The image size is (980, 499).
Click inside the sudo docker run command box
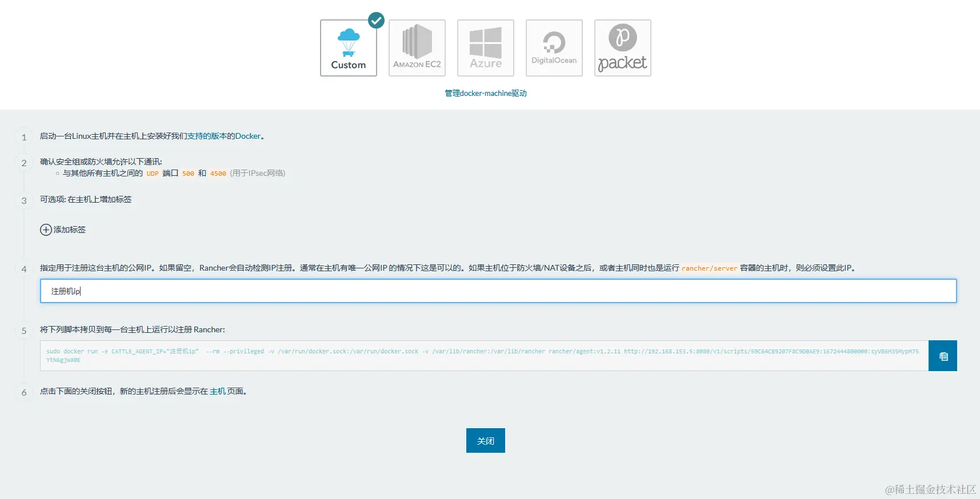[484, 356]
